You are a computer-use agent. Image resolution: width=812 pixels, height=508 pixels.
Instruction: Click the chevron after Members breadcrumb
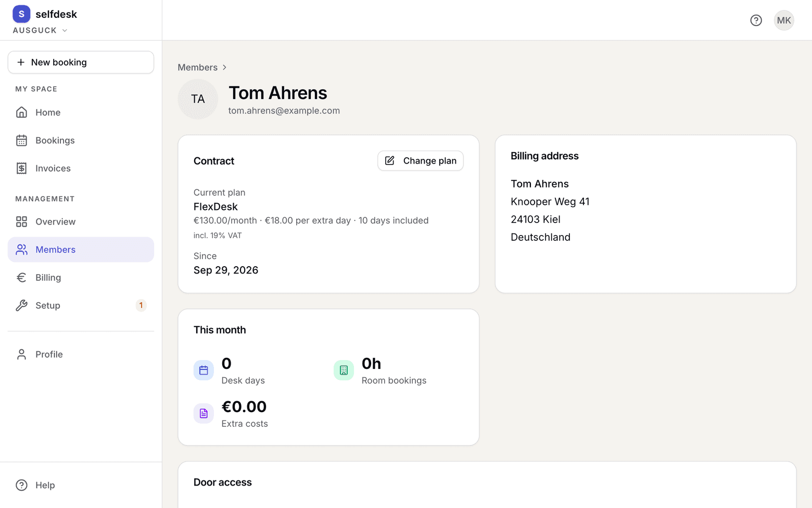(224, 67)
